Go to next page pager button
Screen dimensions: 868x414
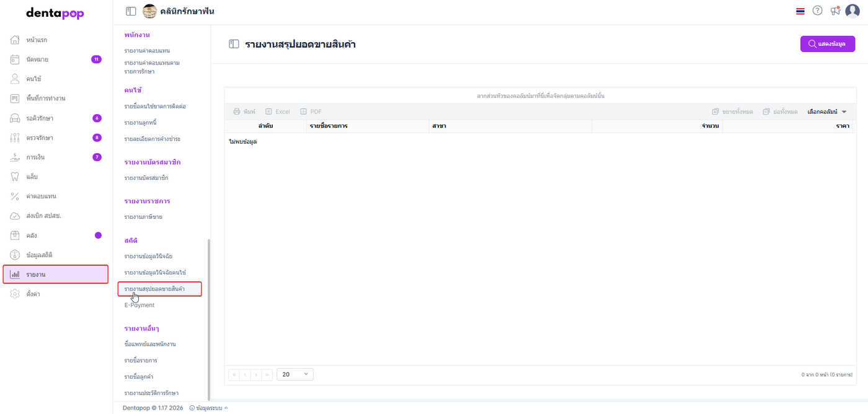(x=256, y=374)
